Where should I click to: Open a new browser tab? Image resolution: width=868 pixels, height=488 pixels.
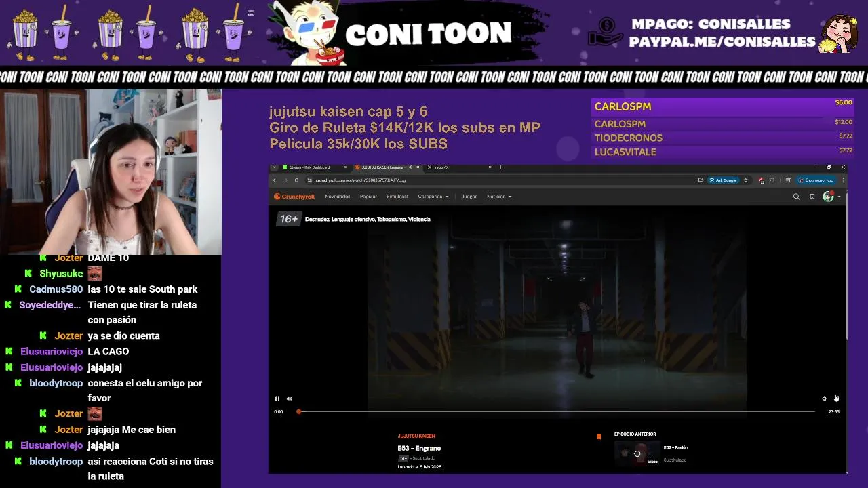coord(500,167)
